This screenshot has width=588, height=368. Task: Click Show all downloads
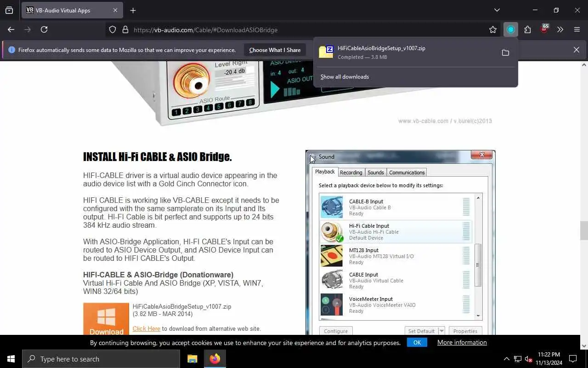point(345,77)
